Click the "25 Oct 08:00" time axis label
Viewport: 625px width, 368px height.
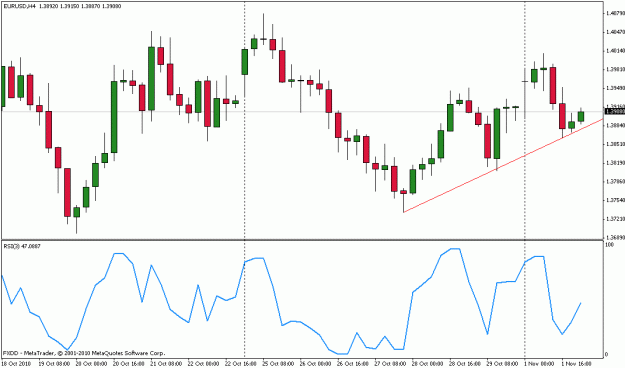278,364
